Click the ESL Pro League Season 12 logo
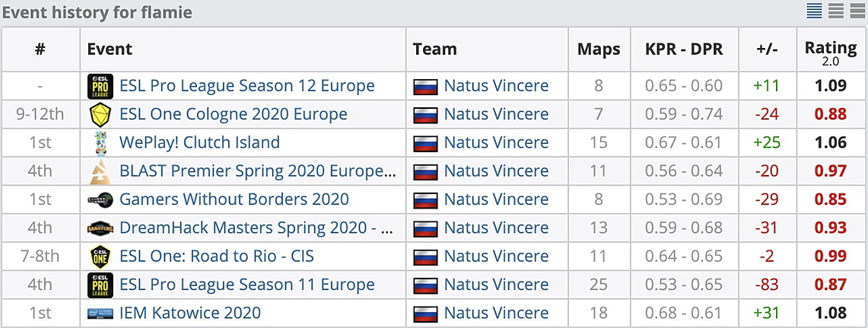This screenshot has width=868, height=328. pyautogui.click(x=100, y=86)
